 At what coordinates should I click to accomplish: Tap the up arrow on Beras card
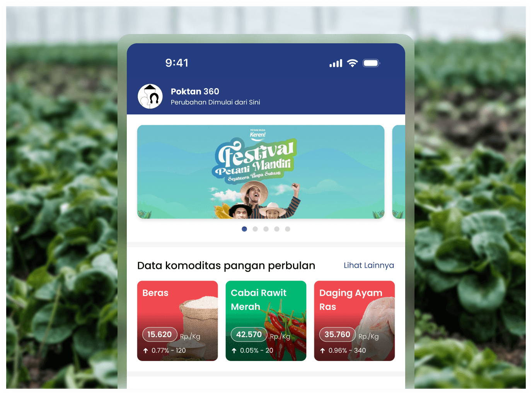[145, 351]
